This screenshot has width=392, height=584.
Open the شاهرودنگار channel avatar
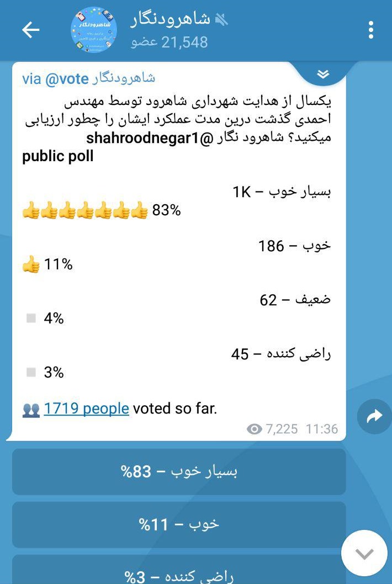[x=94, y=29]
